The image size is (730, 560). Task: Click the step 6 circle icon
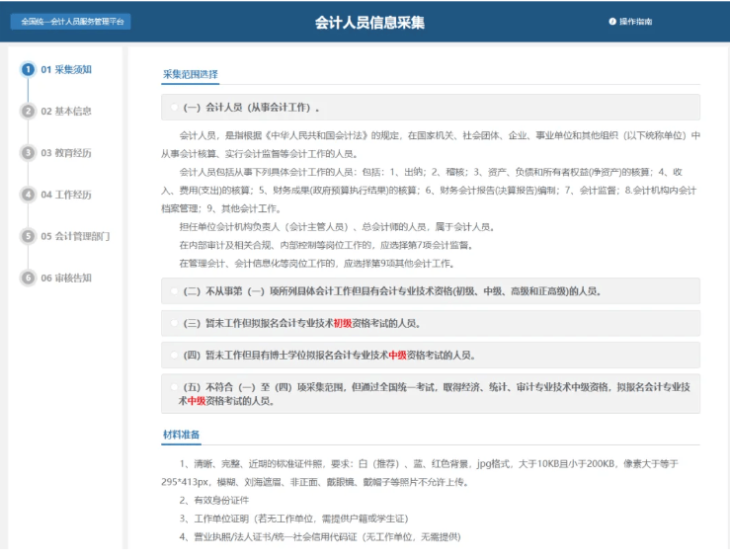[x=28, y=278]
